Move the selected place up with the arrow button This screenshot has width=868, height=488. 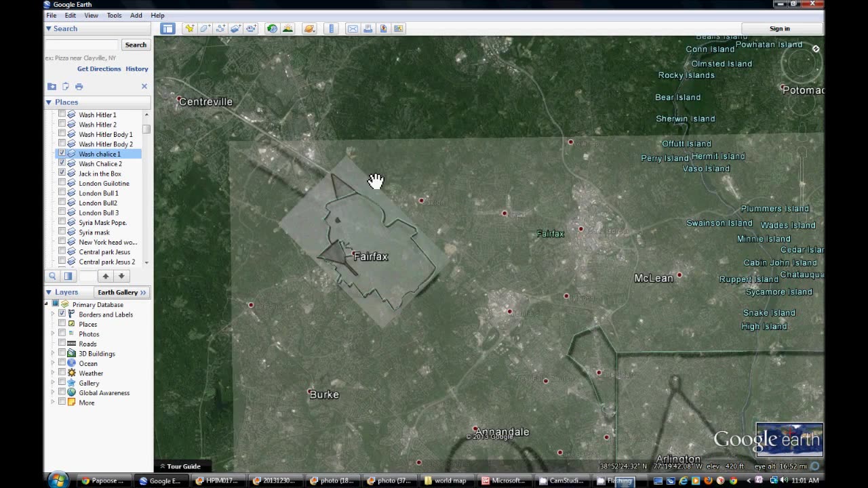point(105,276)
